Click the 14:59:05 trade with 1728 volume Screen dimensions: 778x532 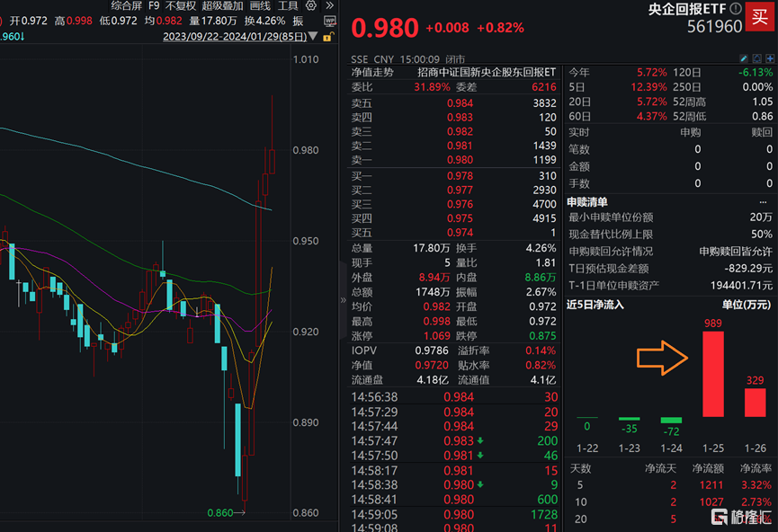tap(454, 515)
